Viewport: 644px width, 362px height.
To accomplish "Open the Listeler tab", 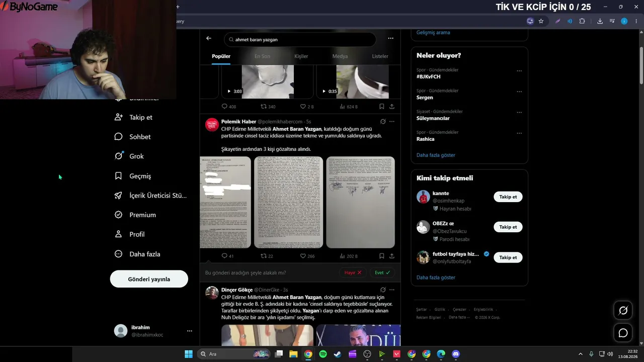I will coord(380,56).
